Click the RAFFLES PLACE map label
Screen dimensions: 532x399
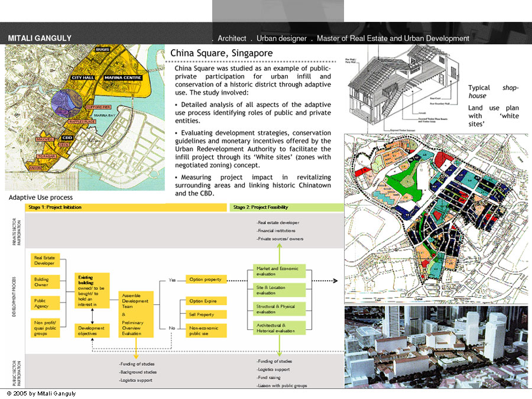click(x=82, y=121)
